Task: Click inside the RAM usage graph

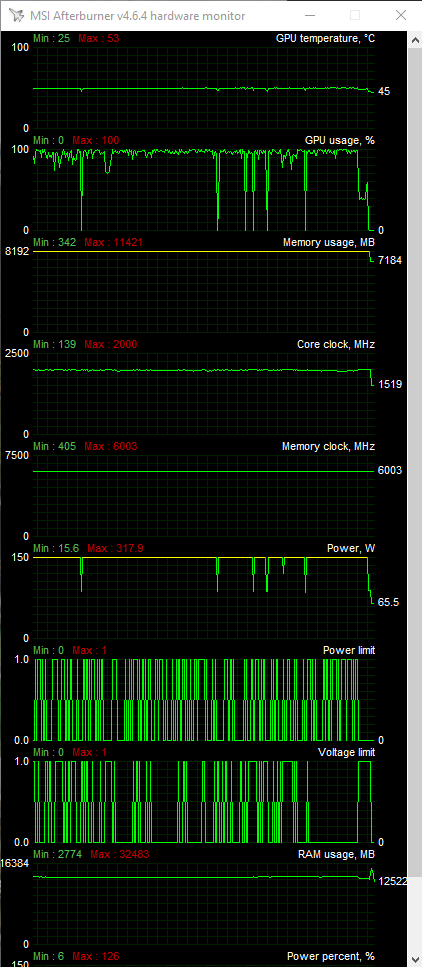Action: [204, 904]
